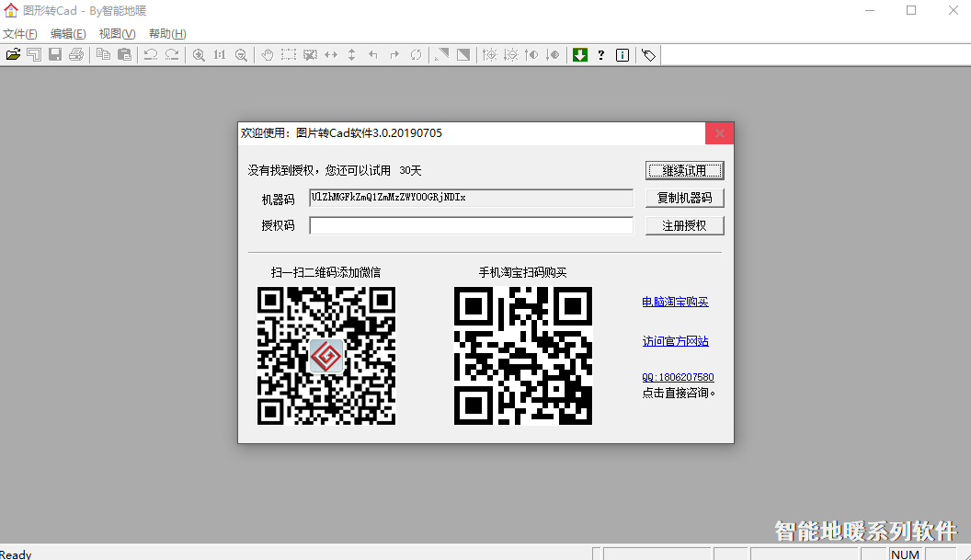Open the 电脑淘宝购买 link
Image resolution: width=971 pixels, height=560 pixels.
click(675, 302)
